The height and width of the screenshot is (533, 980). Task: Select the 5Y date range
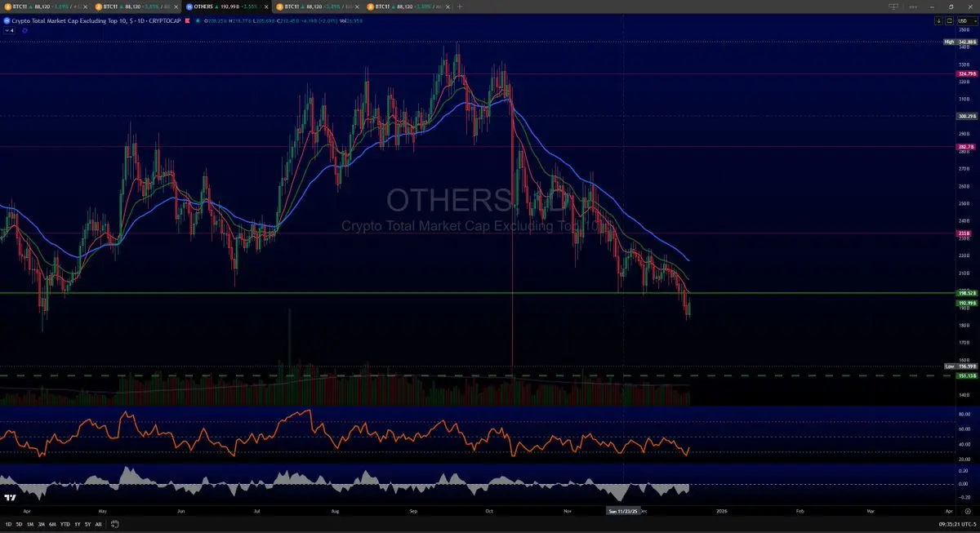[88, 523]
